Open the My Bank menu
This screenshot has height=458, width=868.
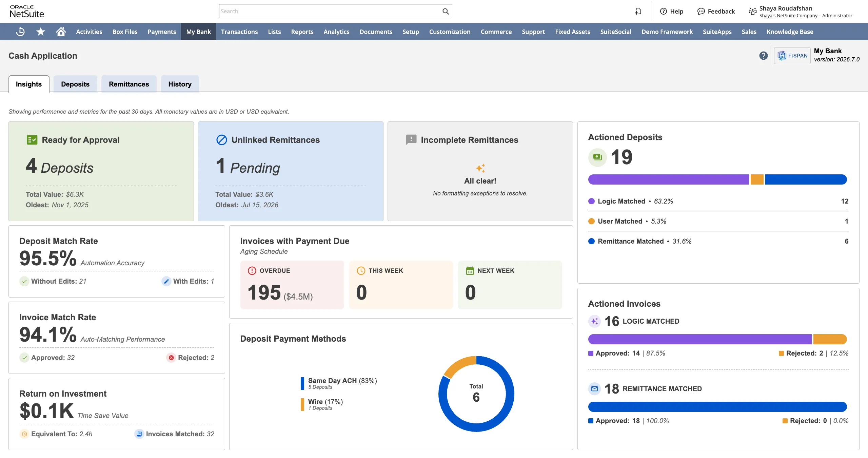coord(198,32)
